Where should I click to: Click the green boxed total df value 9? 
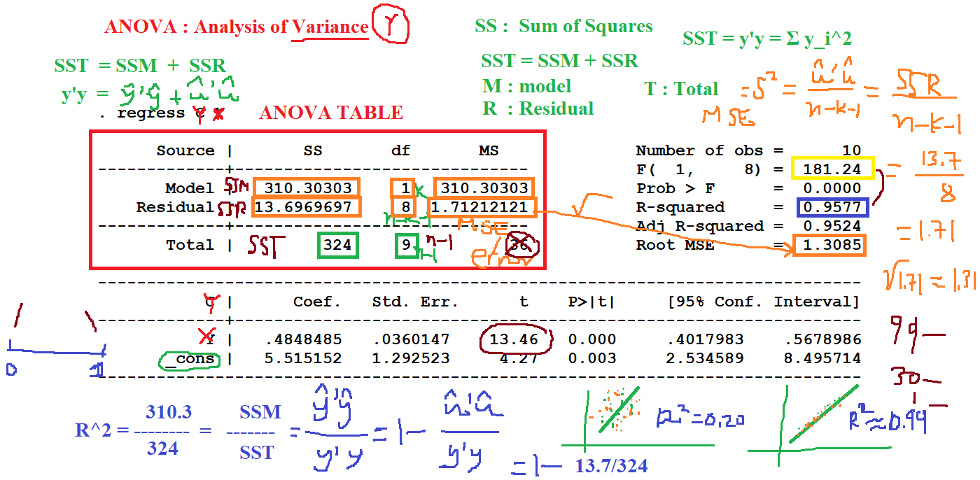pyautogui.click(x=406, y=246)
